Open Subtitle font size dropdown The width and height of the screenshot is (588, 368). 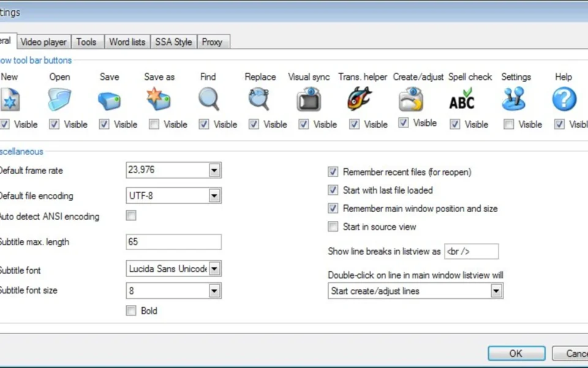(x=214, y=291)
